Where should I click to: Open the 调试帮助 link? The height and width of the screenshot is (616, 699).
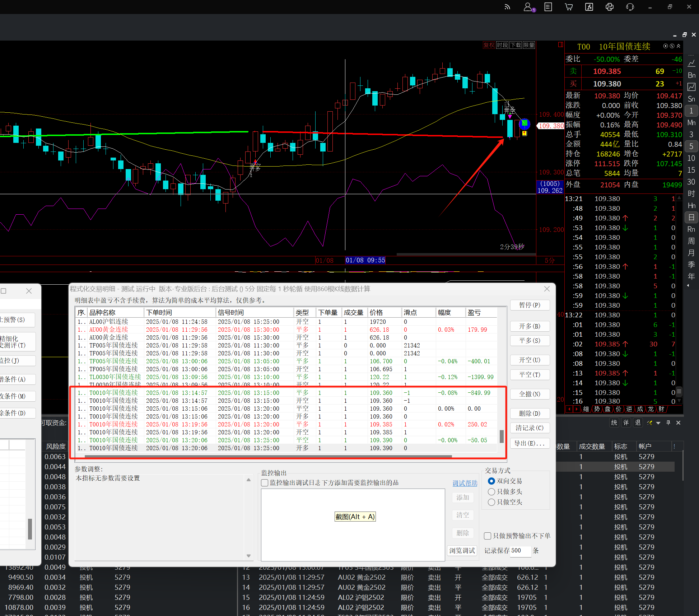(x=465, y=483)
